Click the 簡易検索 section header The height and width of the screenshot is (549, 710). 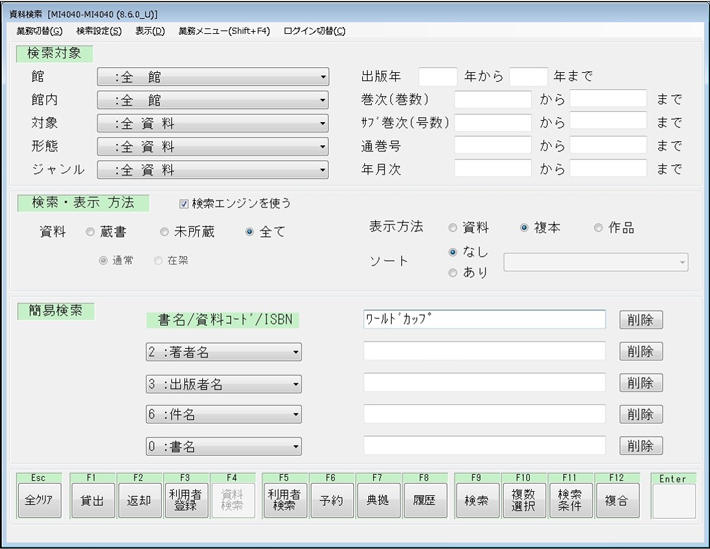[x=56, y=311]
